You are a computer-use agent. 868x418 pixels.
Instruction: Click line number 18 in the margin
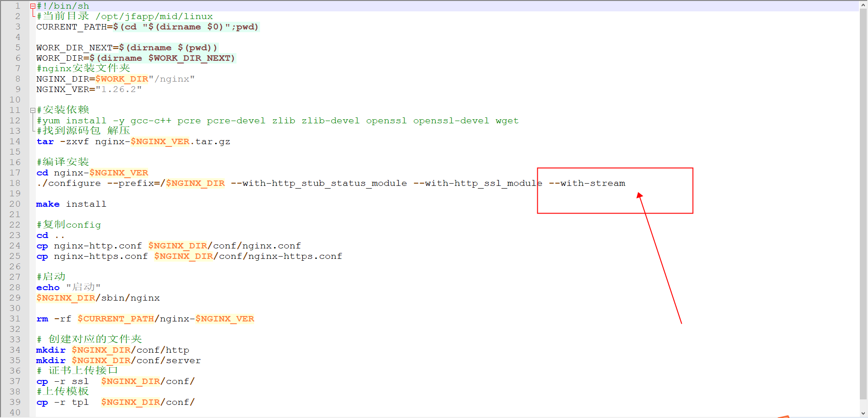pos(15,183)
